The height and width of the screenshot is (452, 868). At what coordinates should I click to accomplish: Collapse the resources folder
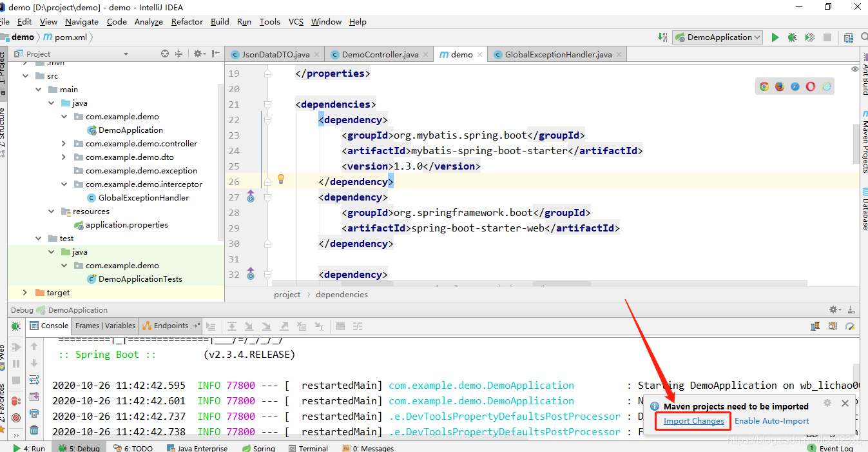tap(52, 211)
